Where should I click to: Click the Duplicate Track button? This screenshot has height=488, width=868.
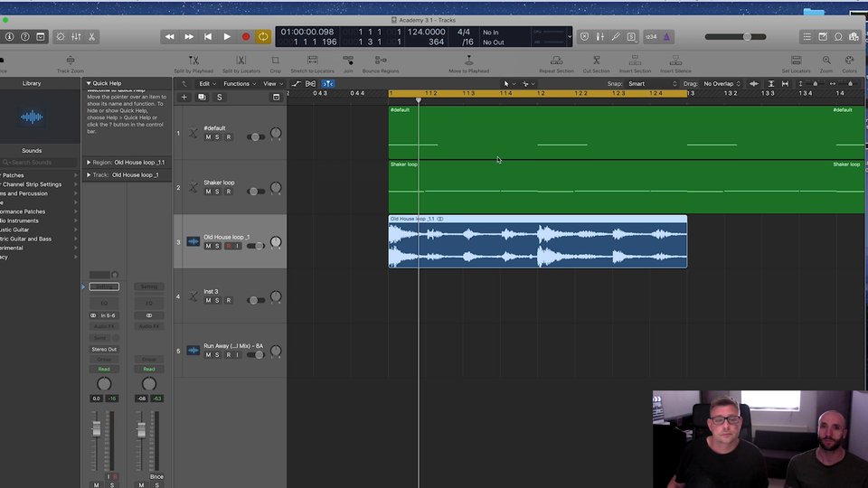(202, 98)
